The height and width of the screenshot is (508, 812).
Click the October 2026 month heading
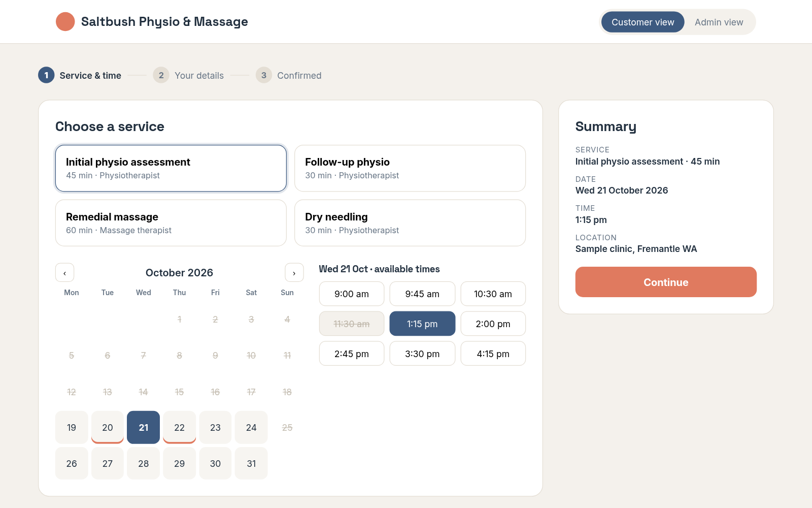[x=179, y=273]
